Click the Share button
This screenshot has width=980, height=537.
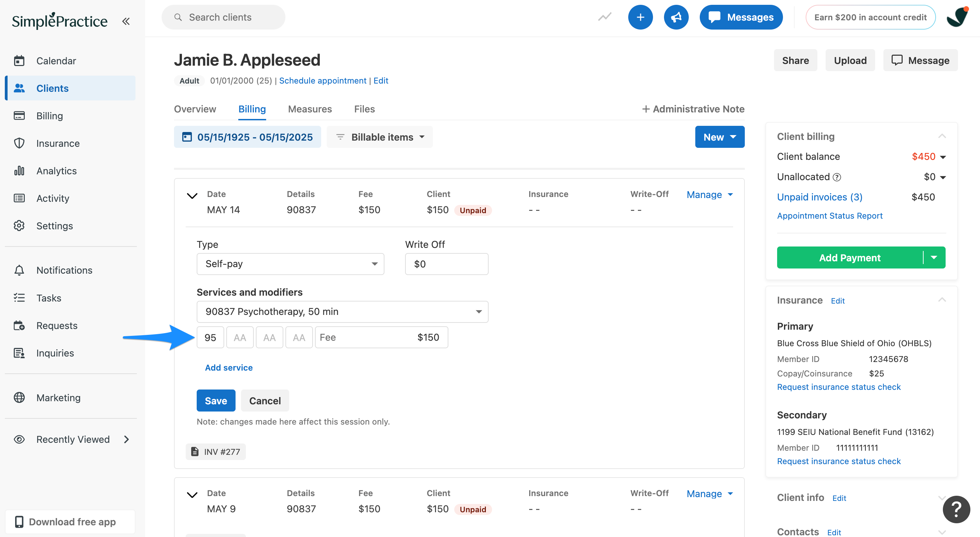(795, 60)
